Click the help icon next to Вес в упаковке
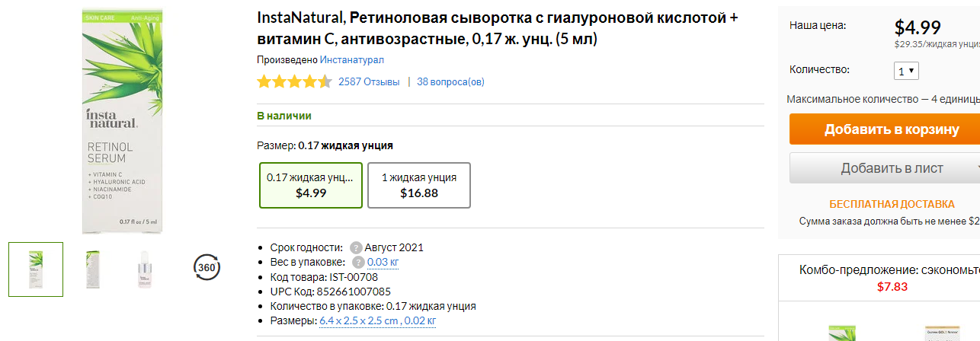 (x=358, y=262)
